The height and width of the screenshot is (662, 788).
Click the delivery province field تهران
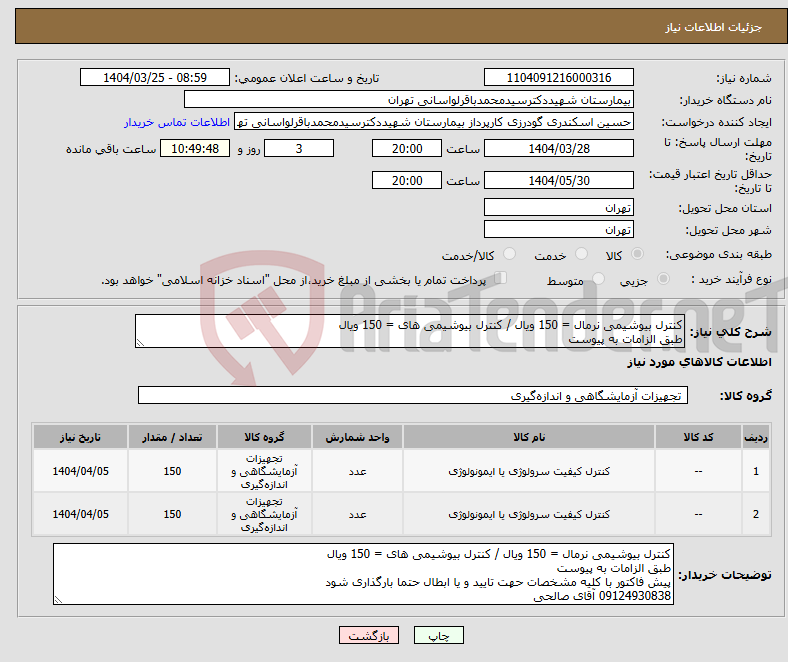click(558, 207)
